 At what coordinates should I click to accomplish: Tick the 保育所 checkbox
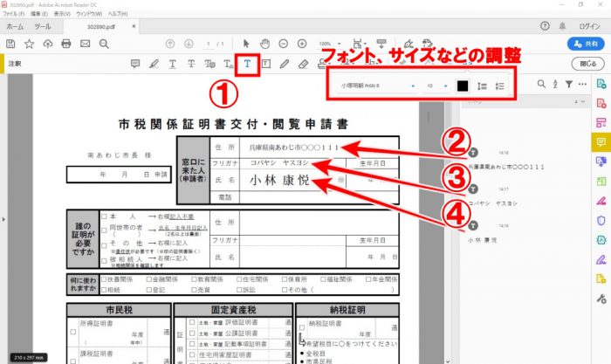click(x=285, y=279)
